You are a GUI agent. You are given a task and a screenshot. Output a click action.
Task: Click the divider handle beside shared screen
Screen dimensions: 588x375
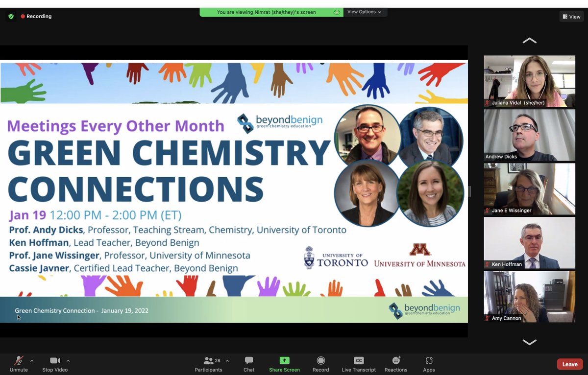pyautogui.click(x=469, y=191)
